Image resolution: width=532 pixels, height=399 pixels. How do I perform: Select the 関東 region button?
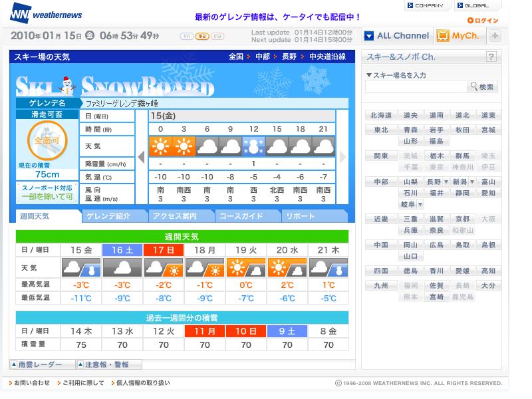[x=380, y=156]
